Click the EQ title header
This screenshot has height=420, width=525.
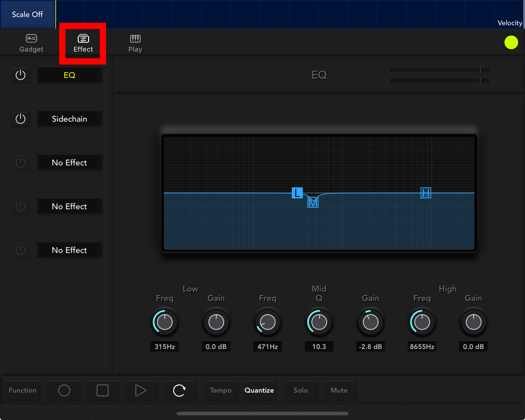(319, 75)
